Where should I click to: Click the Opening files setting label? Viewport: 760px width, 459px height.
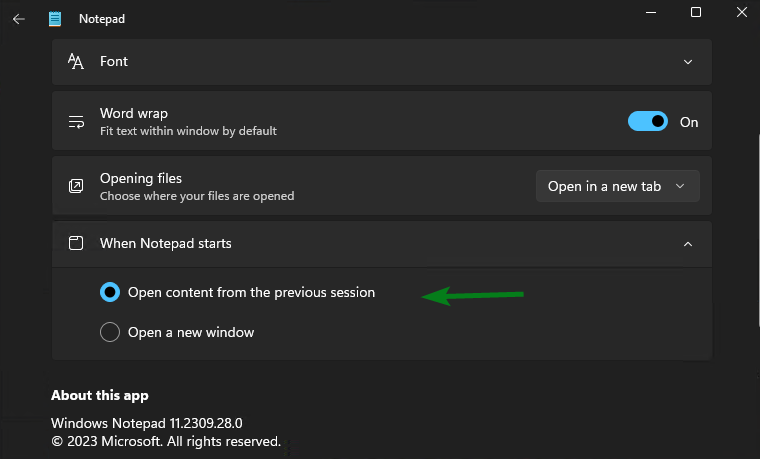click(x=141, y=178)
